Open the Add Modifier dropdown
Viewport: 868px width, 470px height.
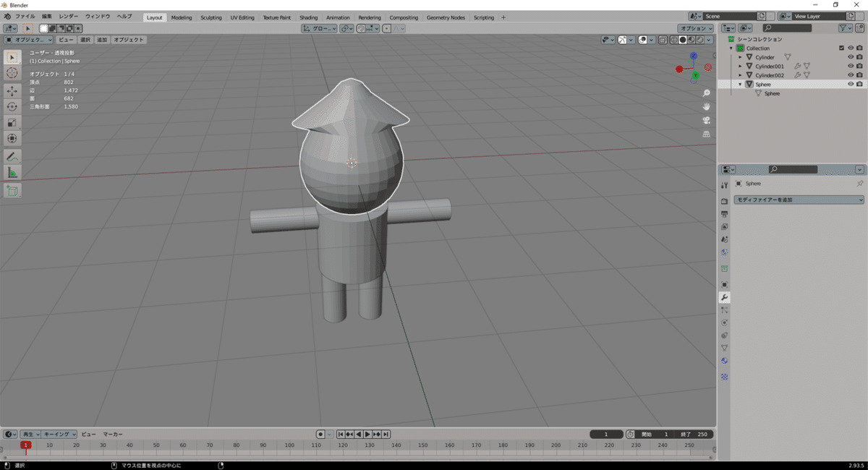click(799, 199)
